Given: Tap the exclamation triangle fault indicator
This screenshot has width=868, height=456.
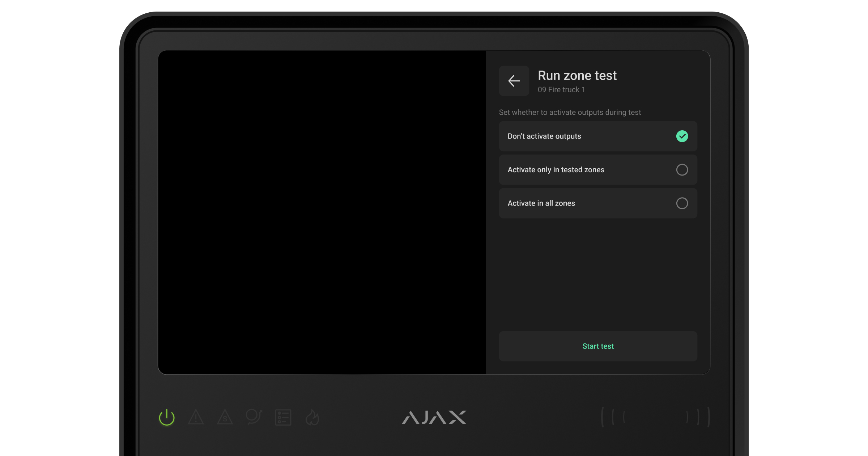Looking at the screenshot, I should tap(196, 417).
